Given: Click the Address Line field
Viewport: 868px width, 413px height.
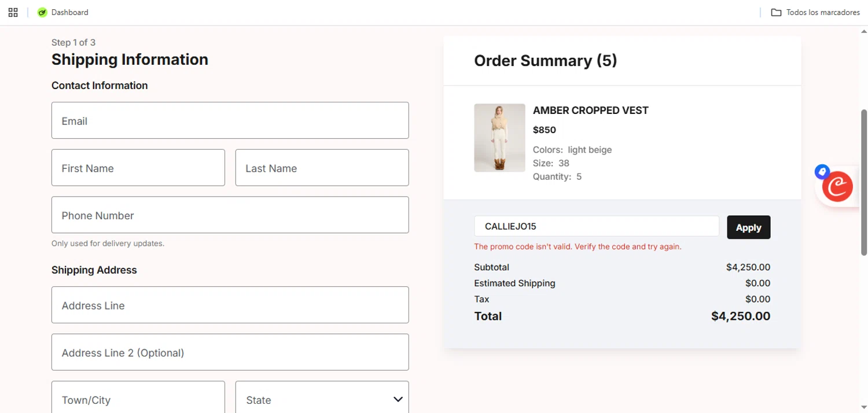Looking at the screenshot, I should click(230, 305).
